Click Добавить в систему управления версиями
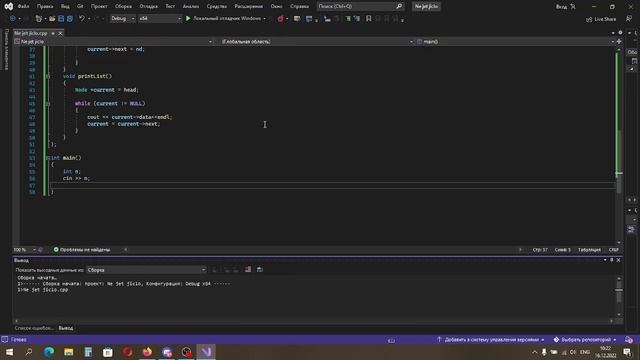This screenshot has height=360, width=640. tap(491, 340)
